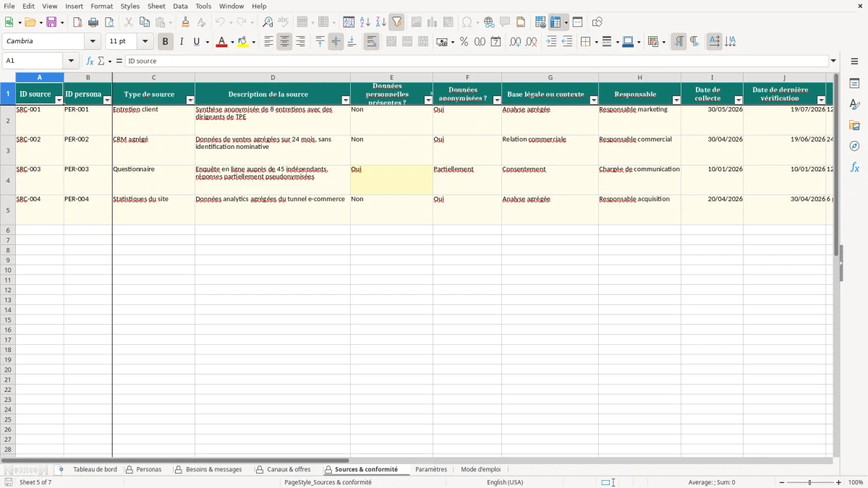Screen dimensions: 868x488
Task: Insert a hyperlink
Action: click(x=489, y=22)
